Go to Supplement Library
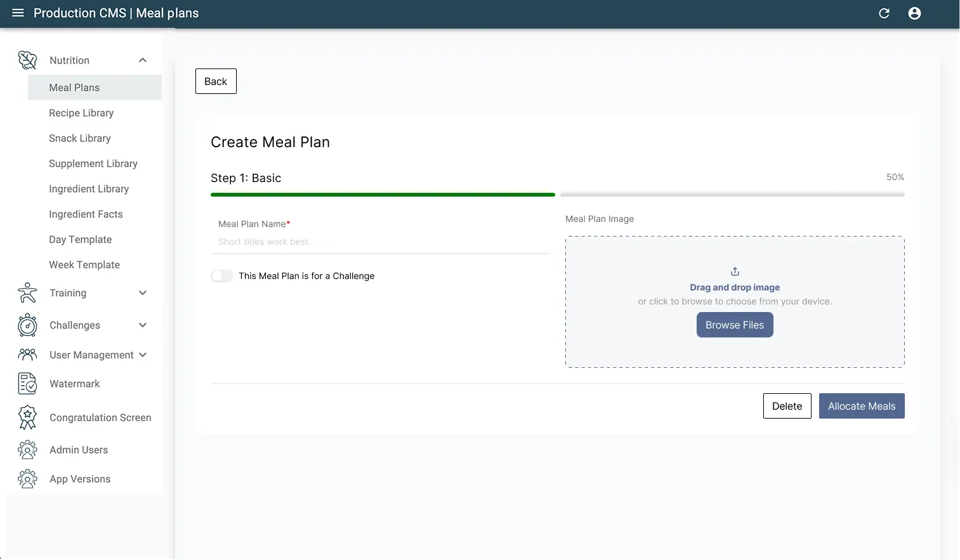960x560 pixels. pos(93,164)
